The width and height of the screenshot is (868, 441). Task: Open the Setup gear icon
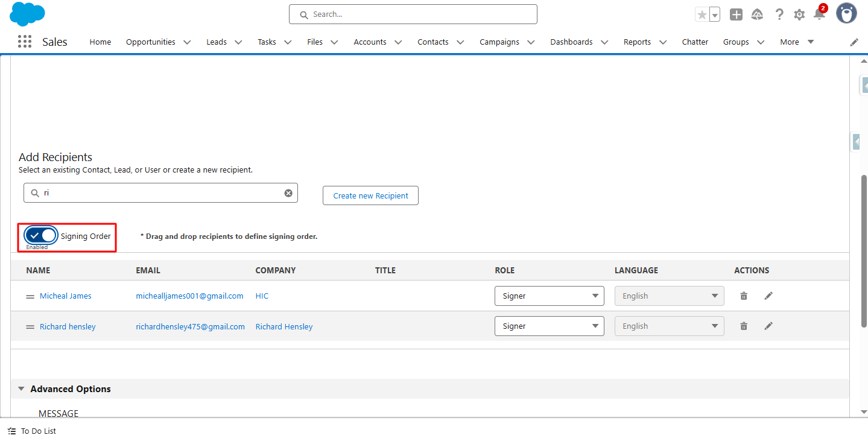click(x=799, y=14)
